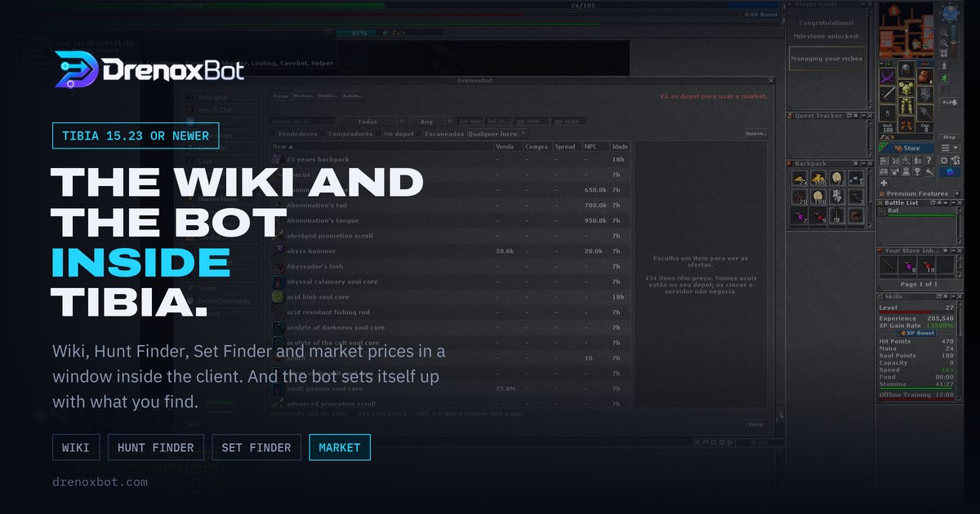The image size is (980, 514).
Task: Select the acid blob soul core row
Action: pos(451,297)
